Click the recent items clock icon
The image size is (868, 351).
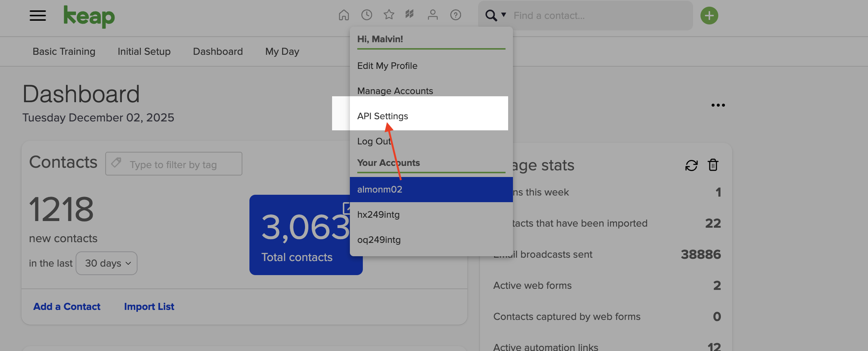point(367,15)
